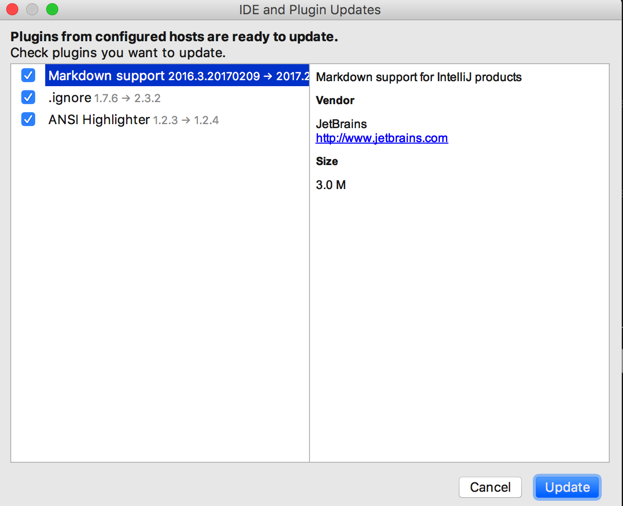The width and height of the screenshot is (623, 506).
Task: Click the Vendor label in details pane
Action: 335,101
